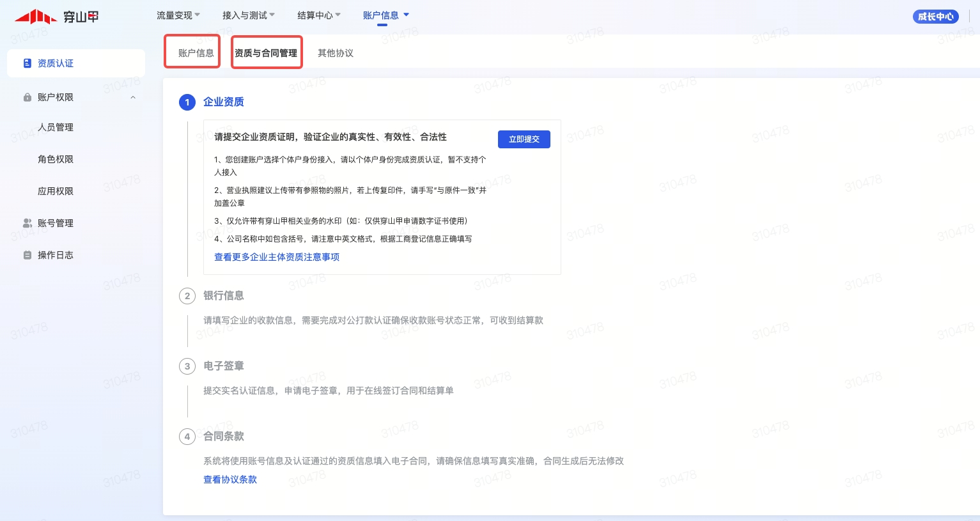
Task: Click step 1 circle for 企业资质
Action: pyautogui.click(x=187, y=102)
